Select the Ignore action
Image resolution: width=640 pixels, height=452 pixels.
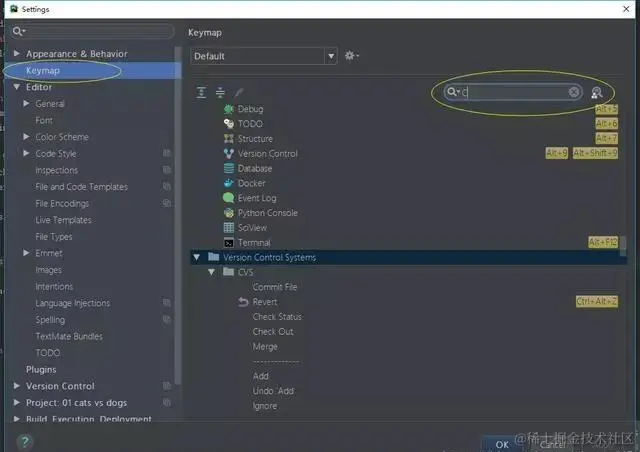point(264,406)
